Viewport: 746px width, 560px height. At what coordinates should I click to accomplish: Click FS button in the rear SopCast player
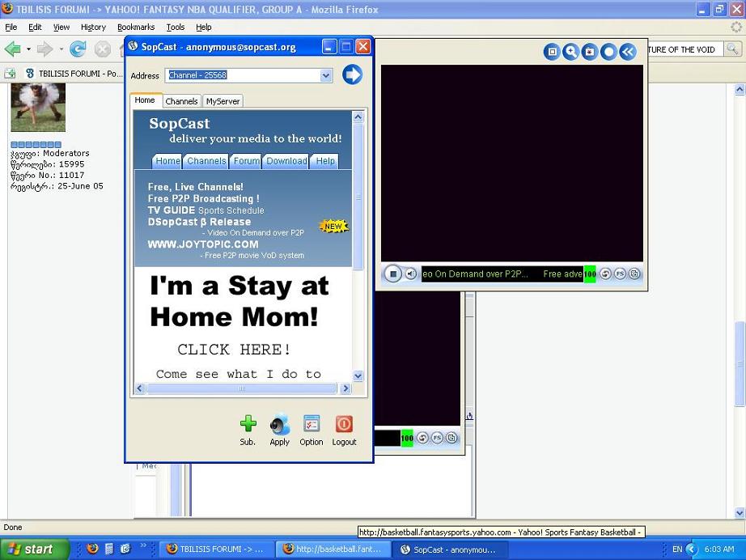437,438
